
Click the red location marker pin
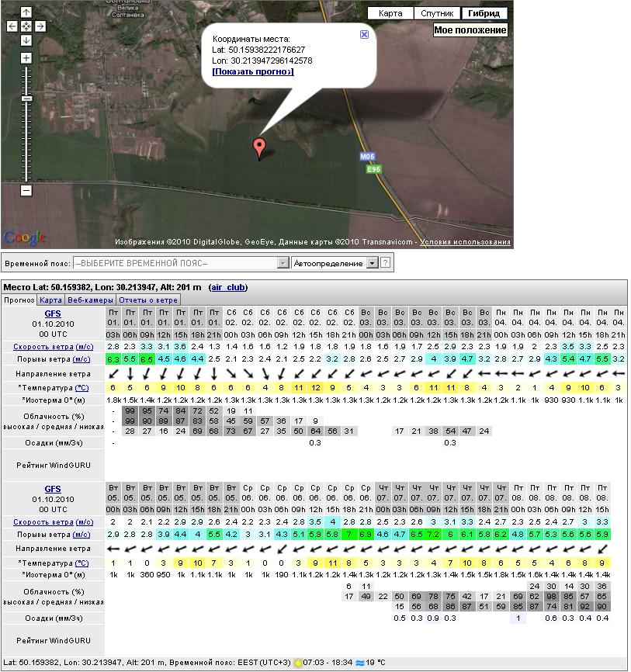pos(259,147)
